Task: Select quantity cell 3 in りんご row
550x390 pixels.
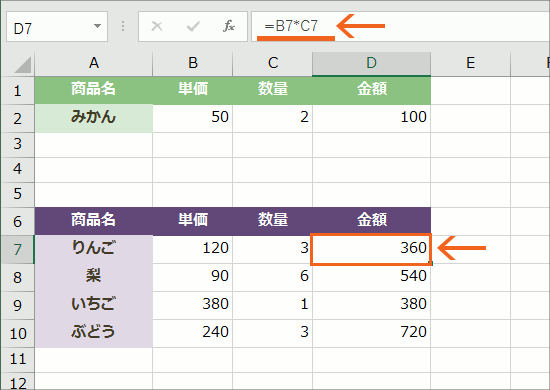Action: [x=273, y=249]
